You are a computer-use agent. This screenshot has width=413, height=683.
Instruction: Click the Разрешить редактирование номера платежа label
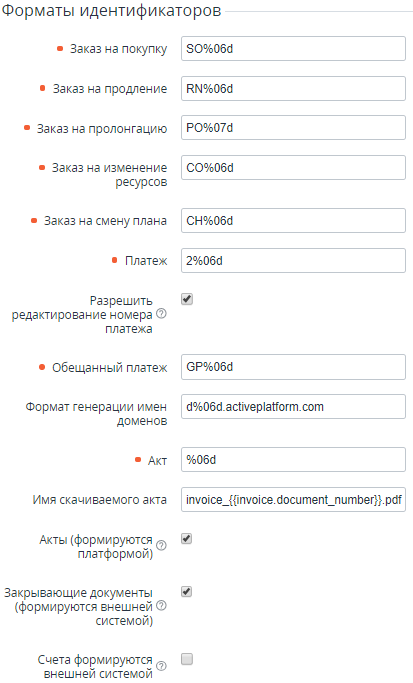click(x=82, y=314)
